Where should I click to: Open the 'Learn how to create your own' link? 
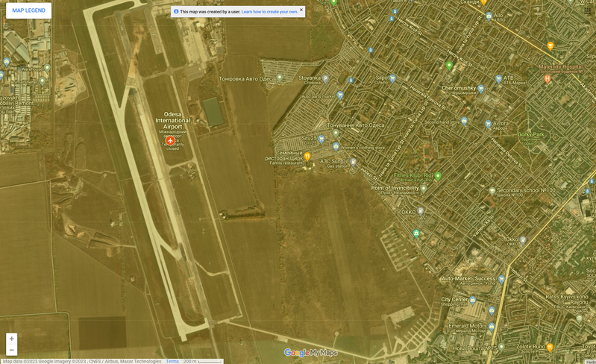pyautogui.click(x=269, y=12)
